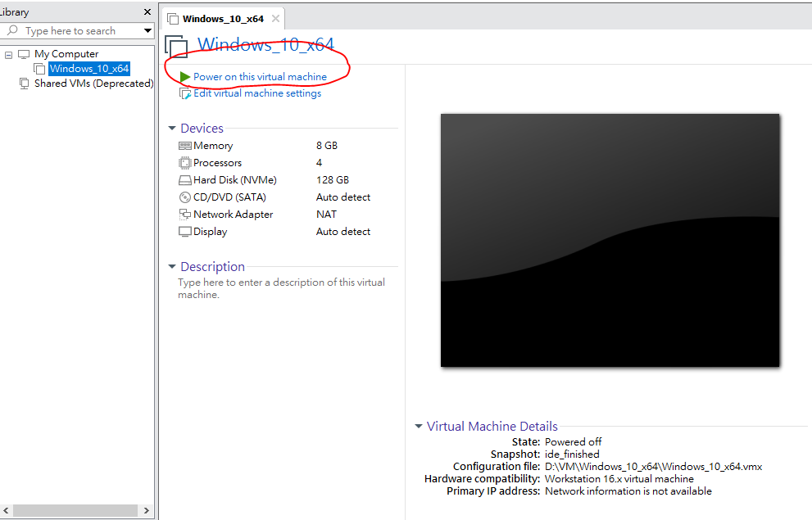Click the NAT network adapter value
This screenshot has width=812, height=520.
pos(326,215)
